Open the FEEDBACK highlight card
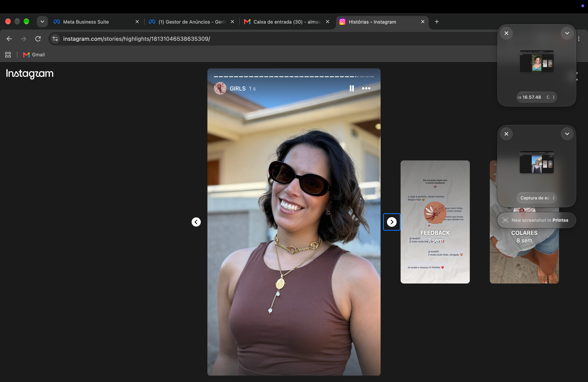Image resolution: width=588 pixels, height=382 pixels. coord(435,222)
